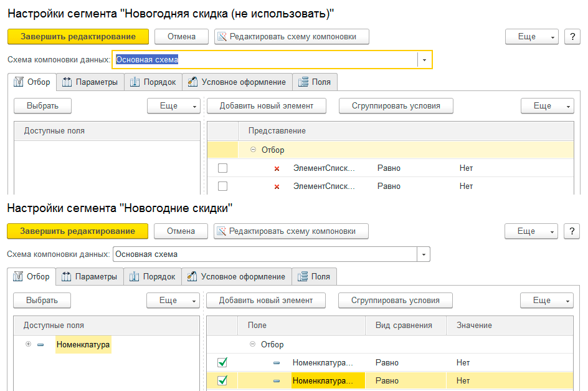Uncheck the highlighted Номенклатура filter row checkbox

[222, 380]
